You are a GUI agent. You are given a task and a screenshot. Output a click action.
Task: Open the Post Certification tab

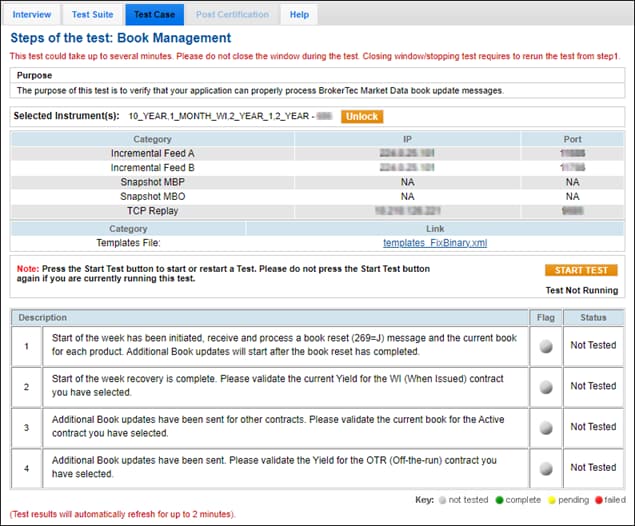point(232,15)
